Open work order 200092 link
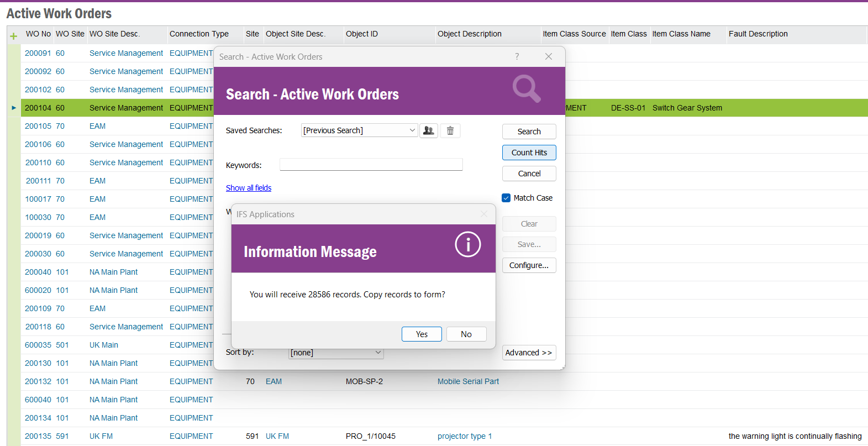This screenshot has width=868, height=446. (38, 71)
